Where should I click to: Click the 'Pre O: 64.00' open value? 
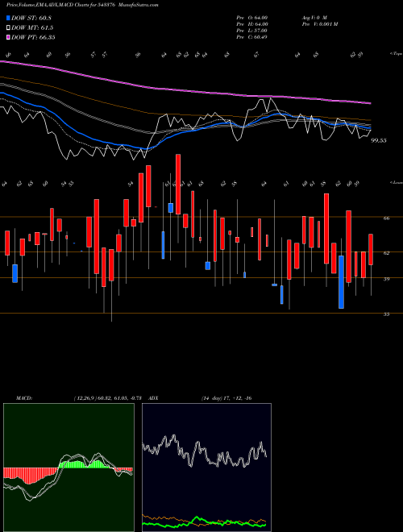click(x=252, y=17)
